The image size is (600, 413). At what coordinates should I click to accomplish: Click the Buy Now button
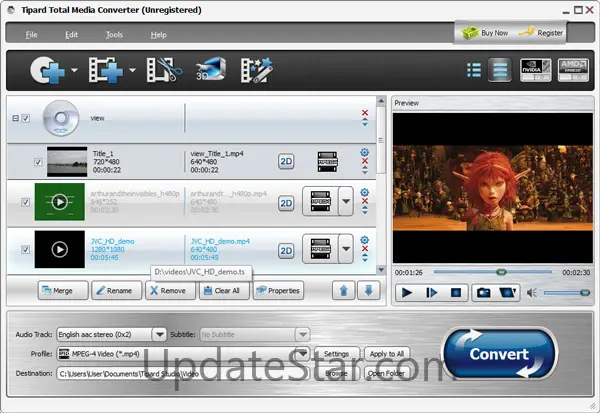pos(485,33)
